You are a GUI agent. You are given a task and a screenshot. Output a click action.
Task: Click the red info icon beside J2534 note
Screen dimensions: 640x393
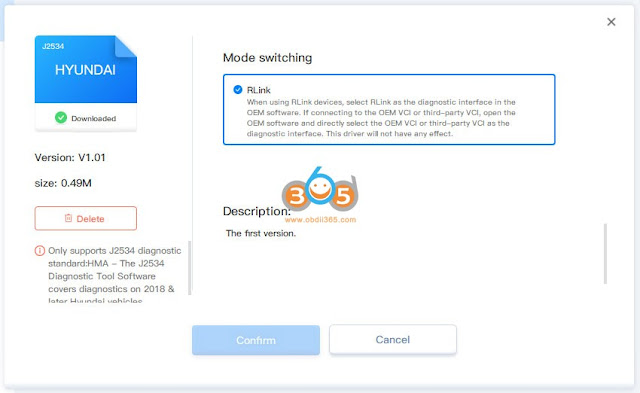pyautogui.click(x=40, y=251)
